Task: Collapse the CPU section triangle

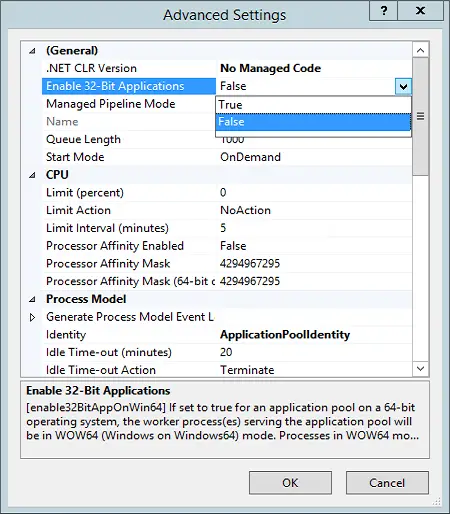Action: 32,175
